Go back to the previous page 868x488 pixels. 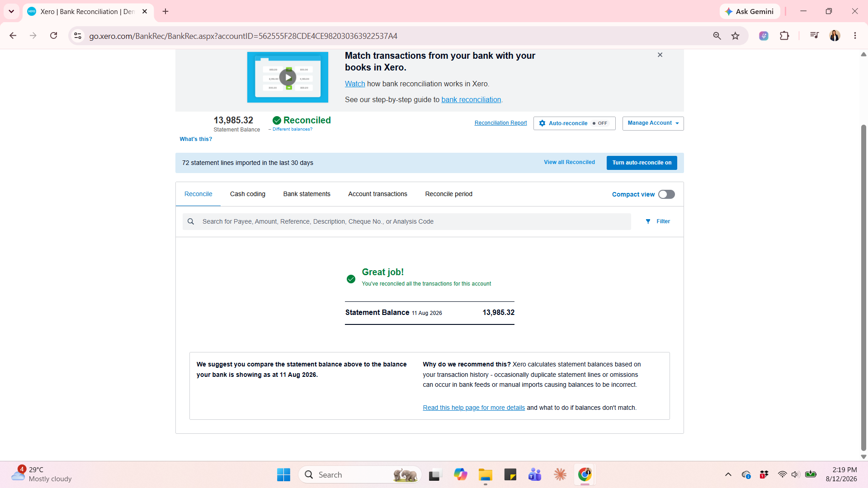(13, 36)
